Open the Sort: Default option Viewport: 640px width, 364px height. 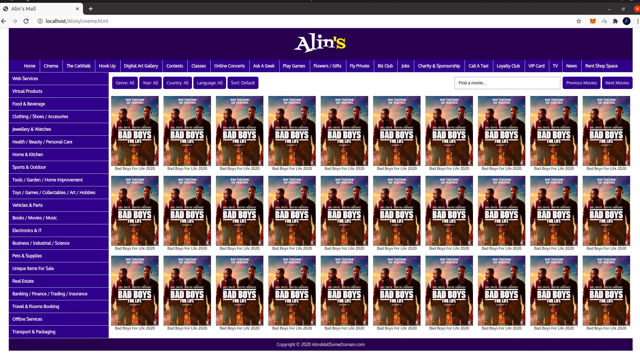coord(243,83)
